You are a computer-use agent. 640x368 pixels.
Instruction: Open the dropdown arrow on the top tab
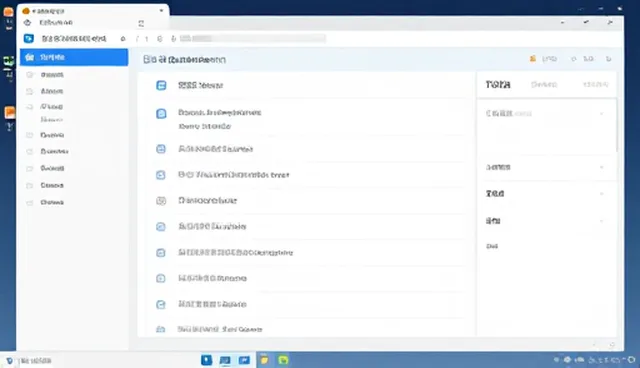(x=161, y=11)
